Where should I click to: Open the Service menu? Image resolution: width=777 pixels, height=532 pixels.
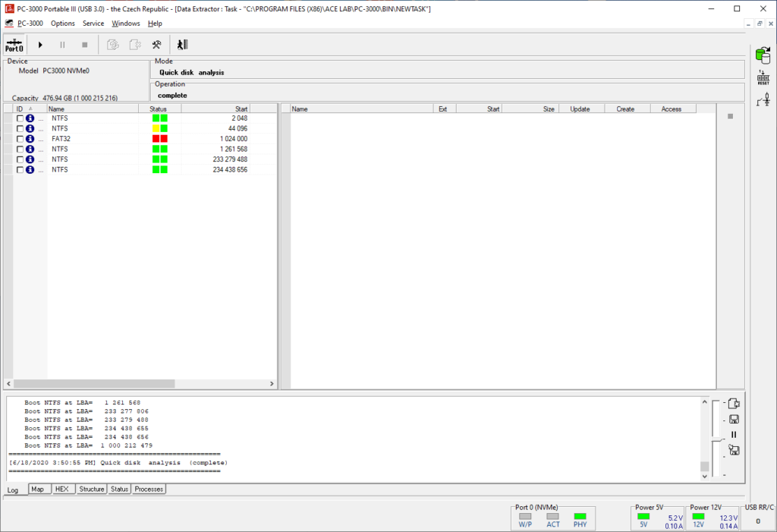[x=93, y=24]
